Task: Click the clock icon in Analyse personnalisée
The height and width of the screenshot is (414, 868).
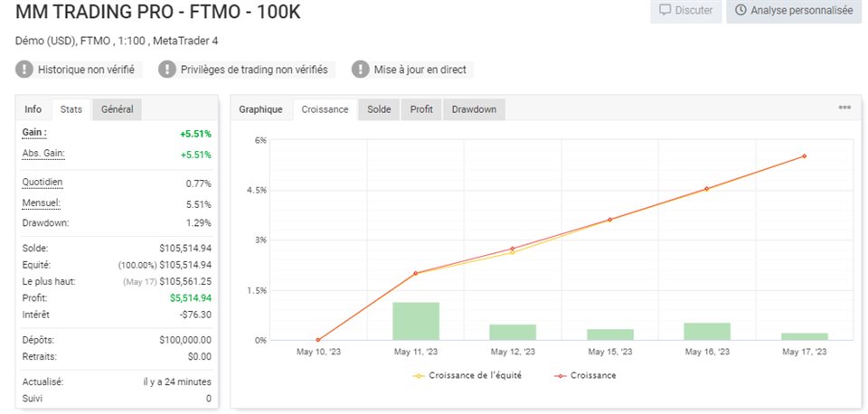Action: click(x=741, y=11)
